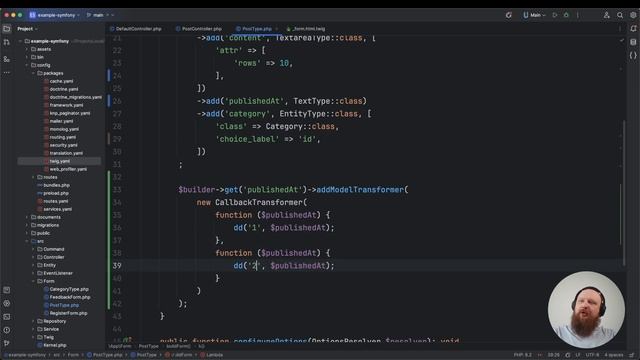Open the Commit tool window icon
This screenshot has width=640, height=360.
point(7,42)
